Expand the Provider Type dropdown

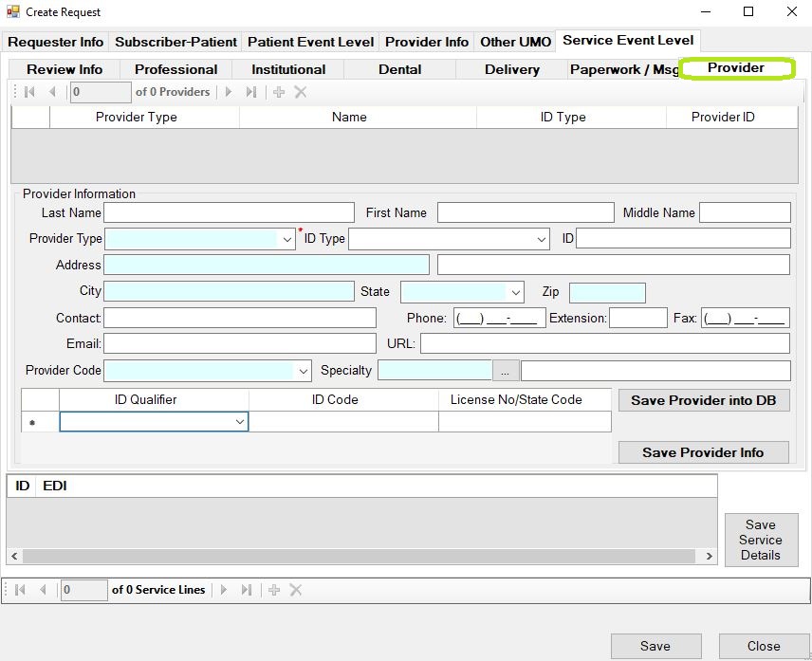286,239
